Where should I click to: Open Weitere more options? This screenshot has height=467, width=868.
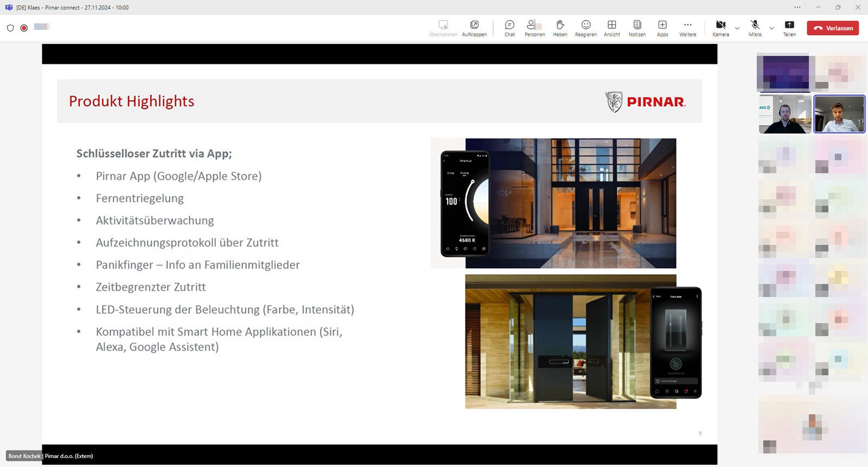687,28
